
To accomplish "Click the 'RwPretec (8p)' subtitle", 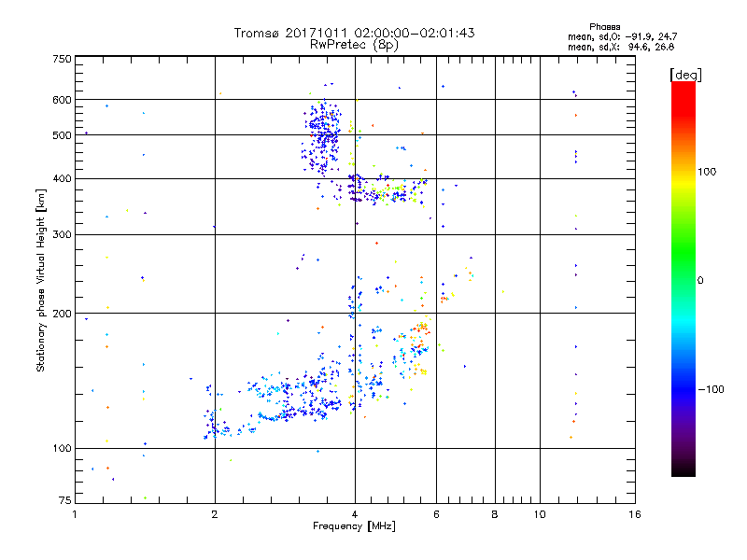I will (x=354, y=45).
